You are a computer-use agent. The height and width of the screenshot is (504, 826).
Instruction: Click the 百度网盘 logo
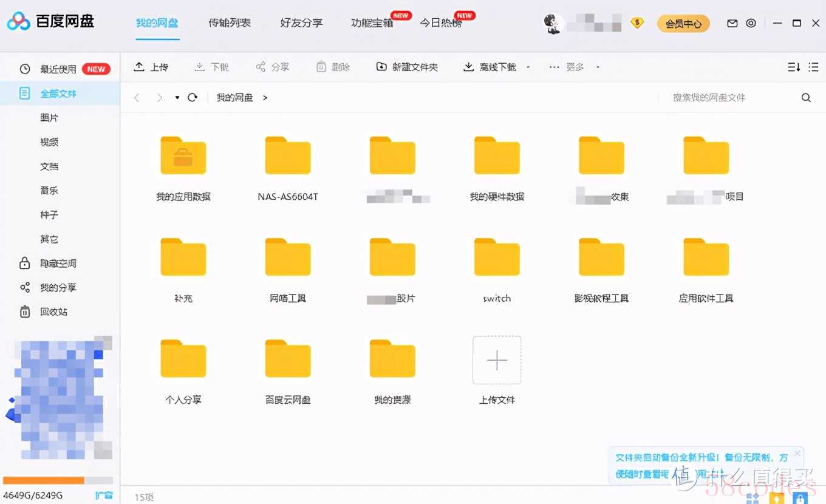tap(50, 22)
